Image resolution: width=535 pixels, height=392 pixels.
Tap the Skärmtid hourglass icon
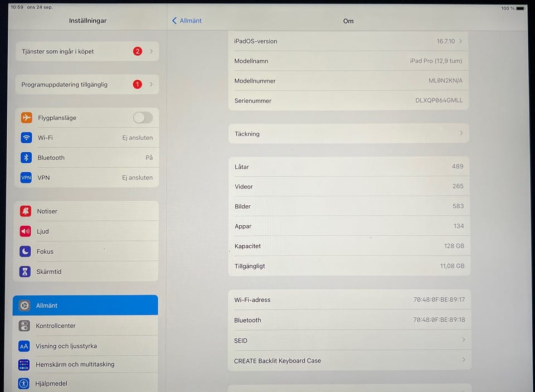(25, 272)
